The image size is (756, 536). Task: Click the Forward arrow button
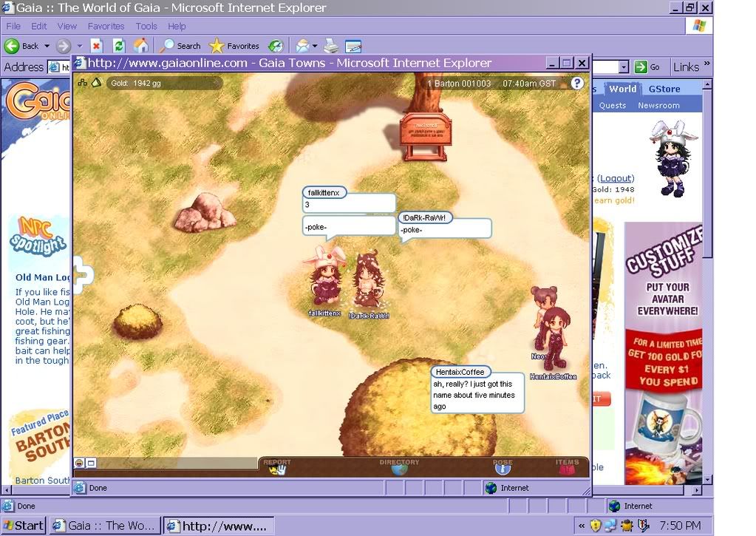63,46
